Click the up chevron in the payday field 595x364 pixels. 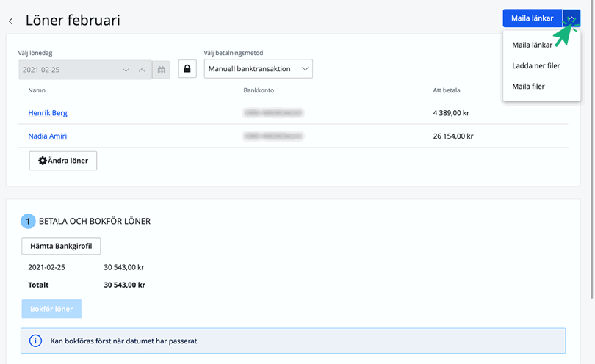click(142, 70)
